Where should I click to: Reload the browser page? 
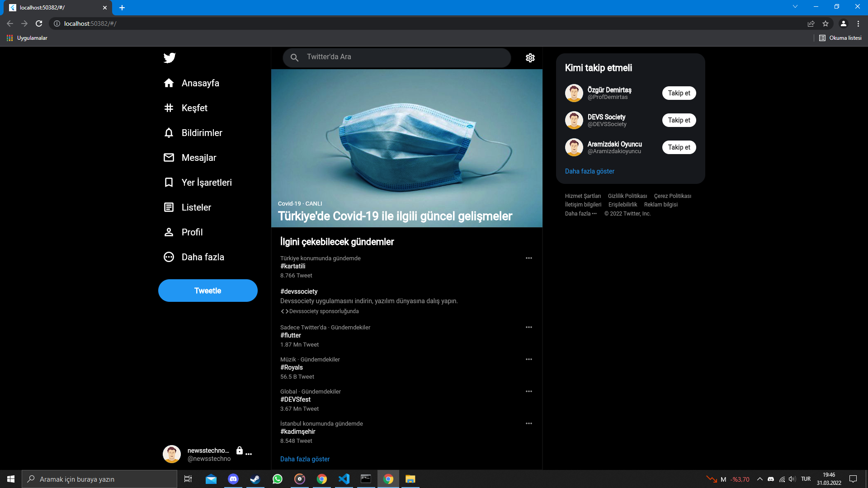tap(39, 23)
